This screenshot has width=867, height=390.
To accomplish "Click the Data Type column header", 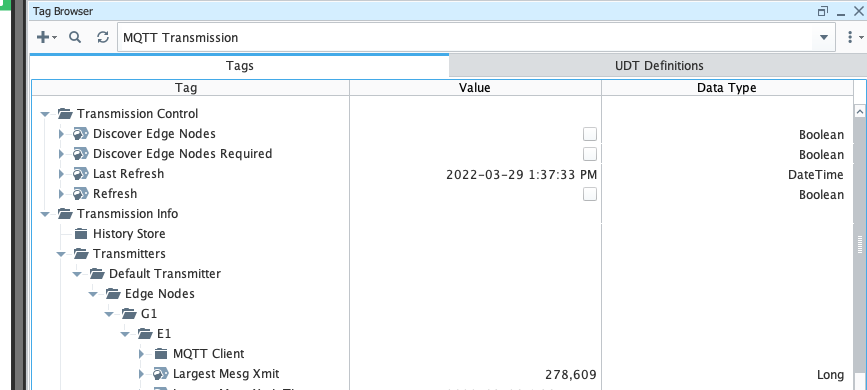I will [727, 87].
